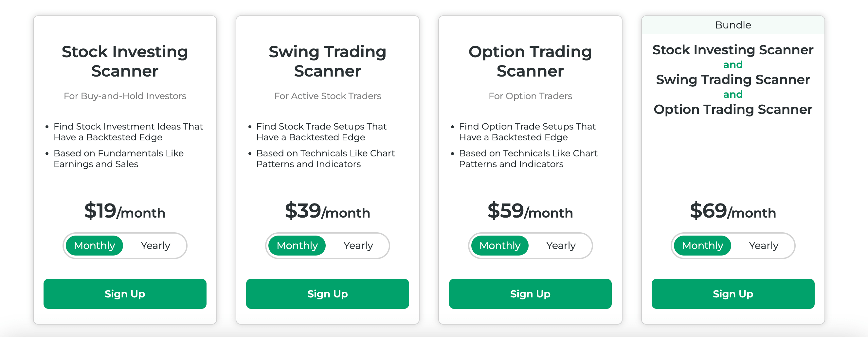Click the Swing Trading Scanner heading
This screenshot has height=337, width=868.
pos(327,61)
